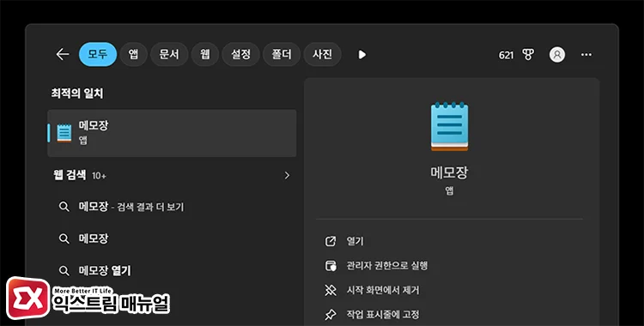Switch to the 설정 filter tab
The width and height of the screenshot is (644, 326).
[240, 54]
